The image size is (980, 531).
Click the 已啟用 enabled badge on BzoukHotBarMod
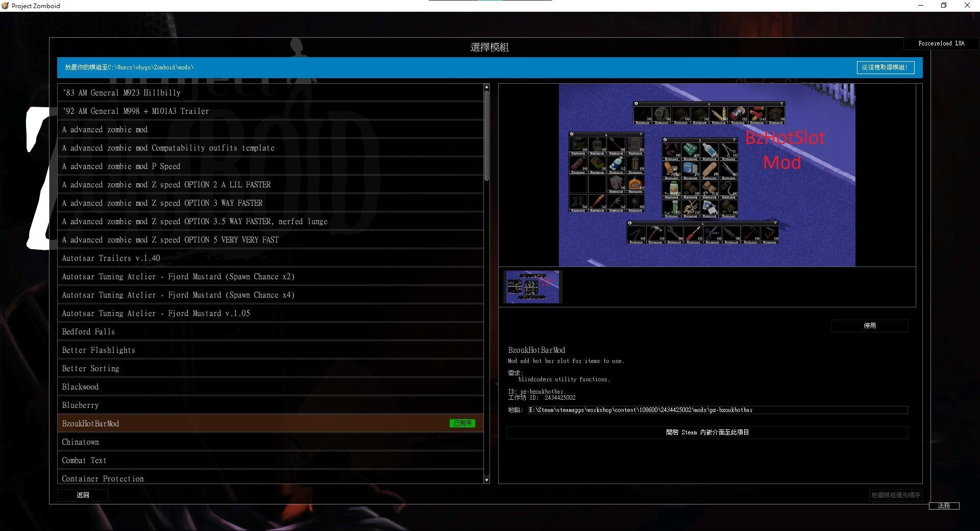pos(462,423)
